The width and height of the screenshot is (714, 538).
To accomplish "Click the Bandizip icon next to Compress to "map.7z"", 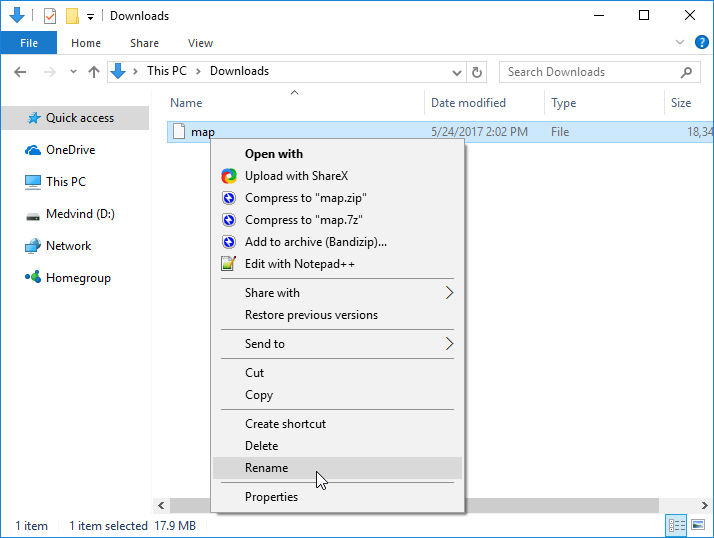I will [229, 220].
